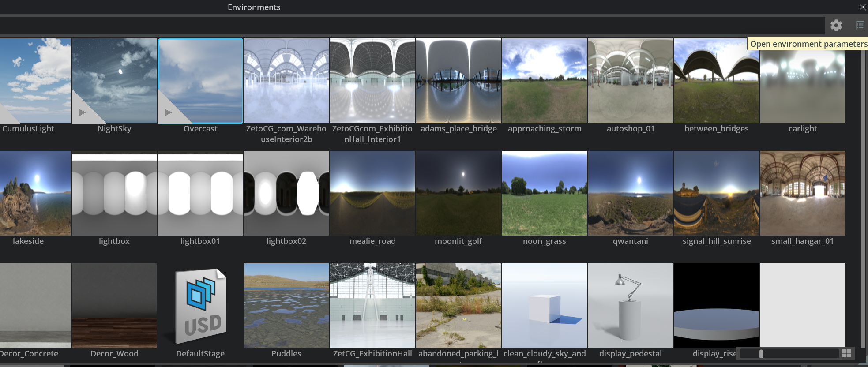Choose the signal_hill_sunrise environment

coord(716,193)
